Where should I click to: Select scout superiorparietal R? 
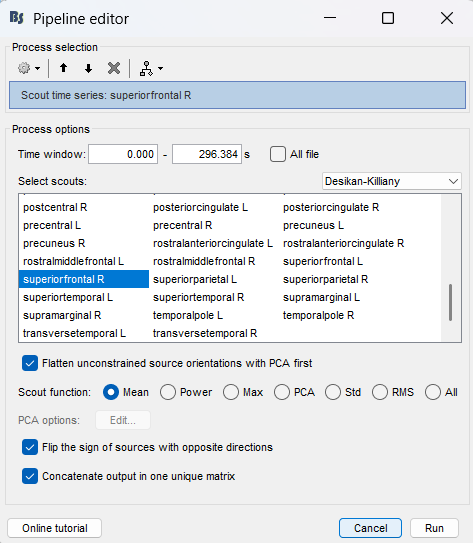pos(325,279)
